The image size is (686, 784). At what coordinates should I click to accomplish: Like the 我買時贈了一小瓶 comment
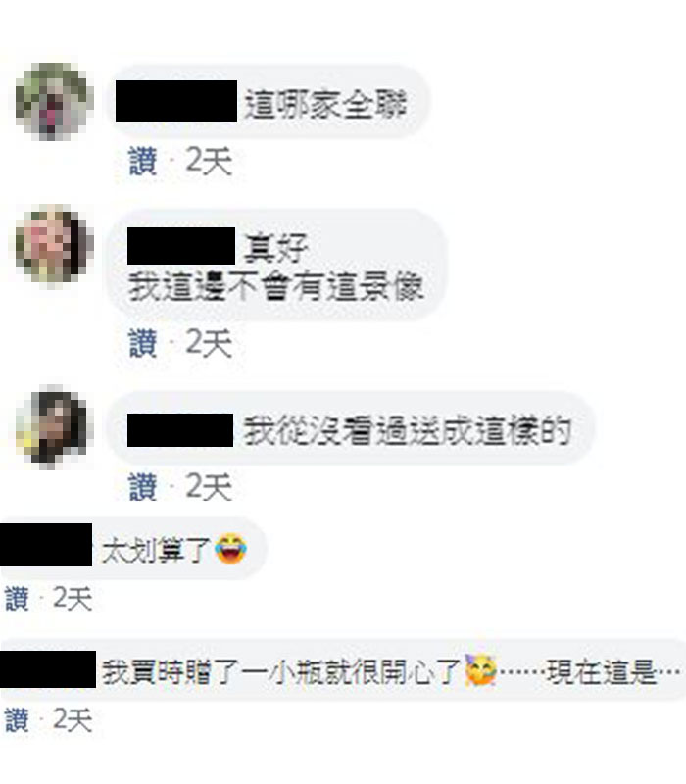tap(17, 720)
